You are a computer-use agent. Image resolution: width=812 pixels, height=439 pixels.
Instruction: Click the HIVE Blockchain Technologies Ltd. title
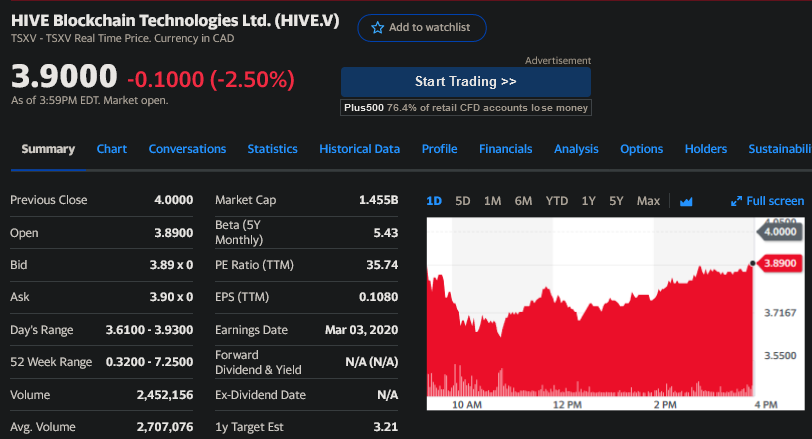(175, 21)
